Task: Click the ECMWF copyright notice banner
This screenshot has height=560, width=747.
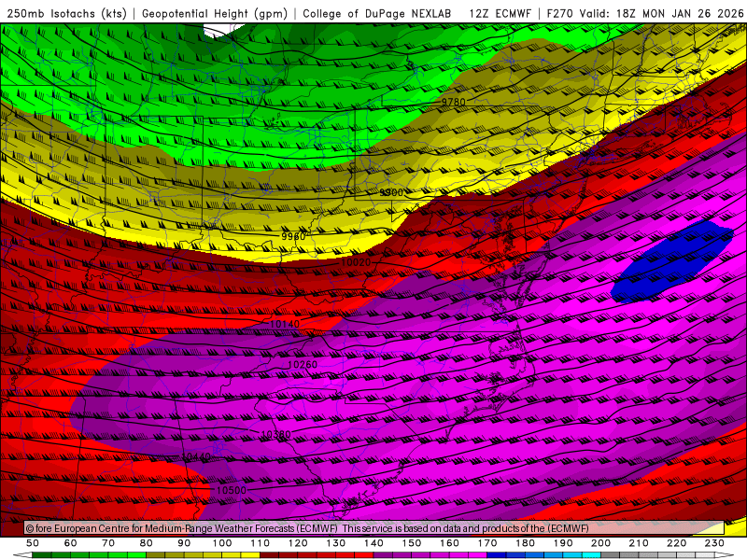Action: 374,528
